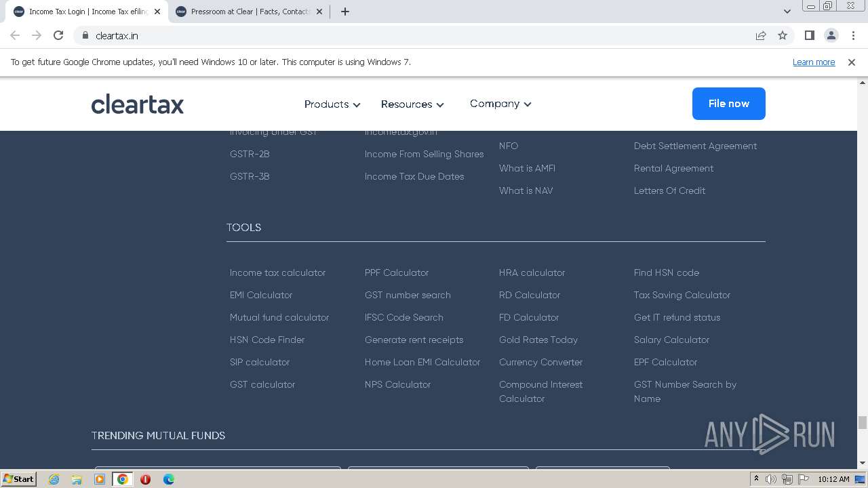
Task: Click the File now button
Action: pyautogui.click(x=729, y=104)
